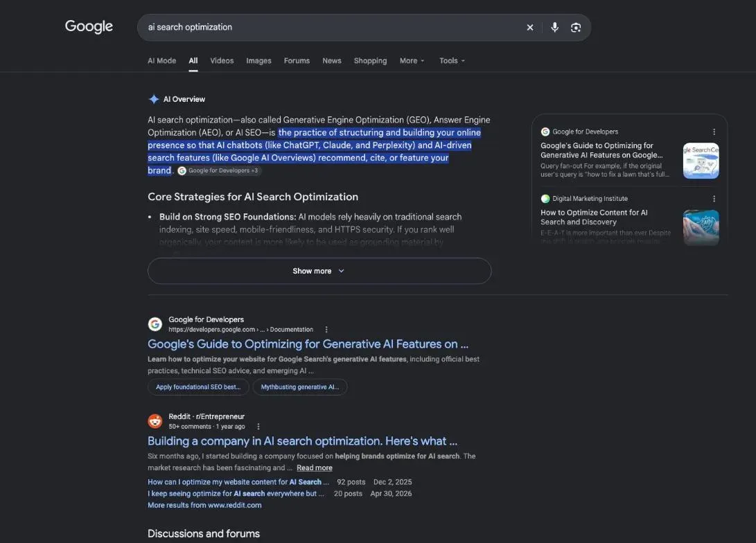Switch to AI Mode tab
The height and width of the screenshot is (543, 756).
point(161,61)
